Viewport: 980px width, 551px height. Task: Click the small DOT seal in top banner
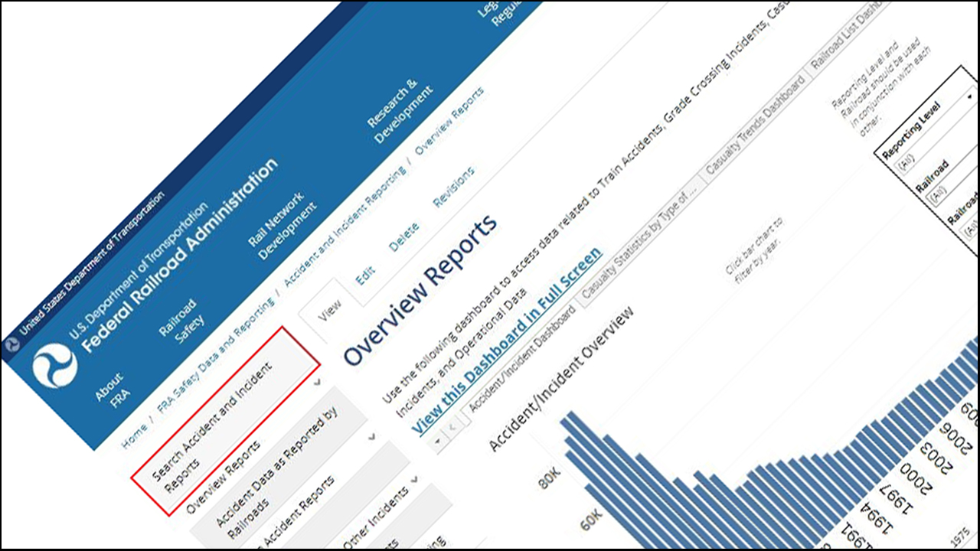pyautogui.click(x=11, y=344)
